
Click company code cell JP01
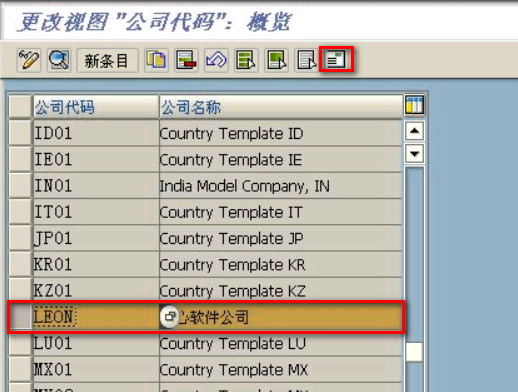[96, 238]
